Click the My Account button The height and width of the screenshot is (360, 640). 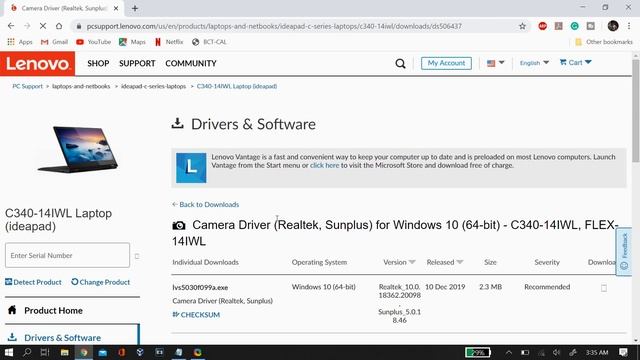(446, 63)
